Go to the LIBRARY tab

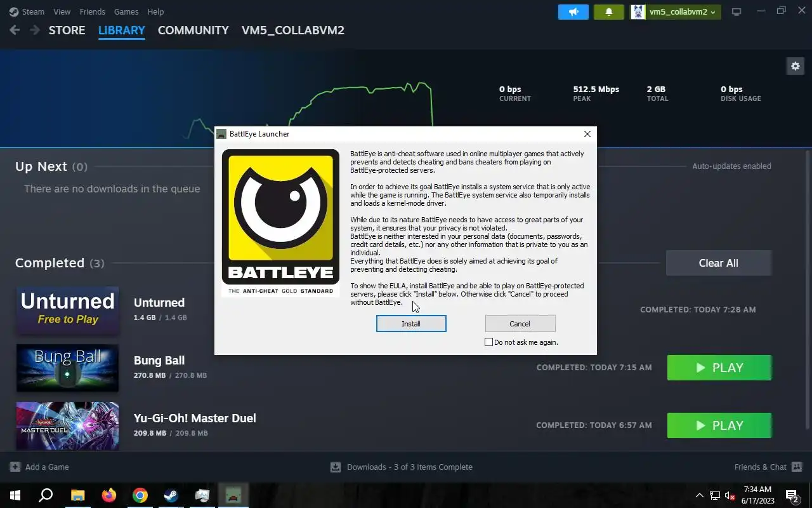point(122,30)
